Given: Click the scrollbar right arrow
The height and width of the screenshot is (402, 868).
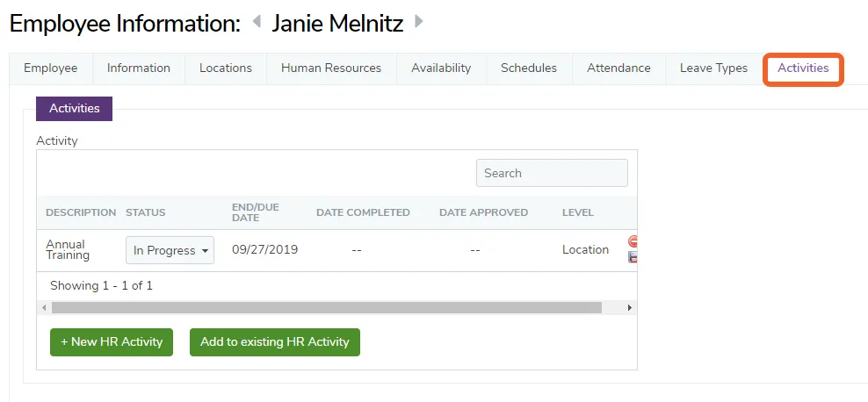Looking at the screenshot, I should [629, 307].
